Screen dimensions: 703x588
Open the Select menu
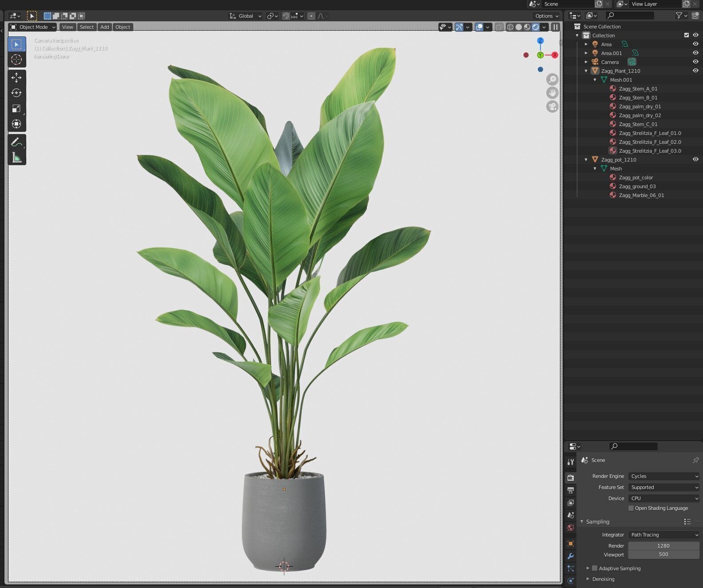pyautogui.click(x=87, y=27)
